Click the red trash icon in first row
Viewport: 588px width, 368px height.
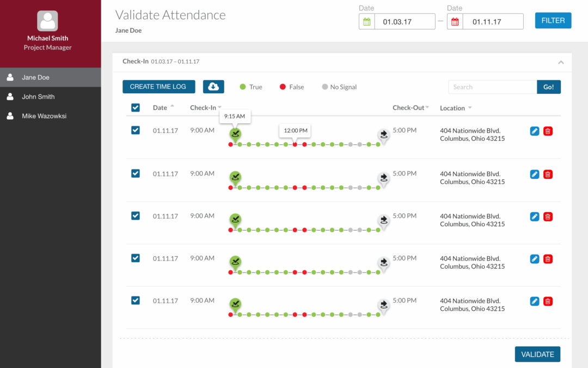tap(548, 131)
